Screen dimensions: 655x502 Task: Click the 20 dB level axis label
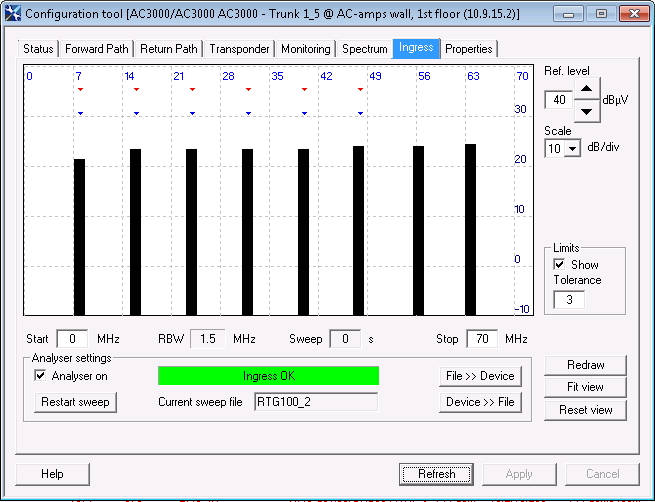(x=520, y=159)
